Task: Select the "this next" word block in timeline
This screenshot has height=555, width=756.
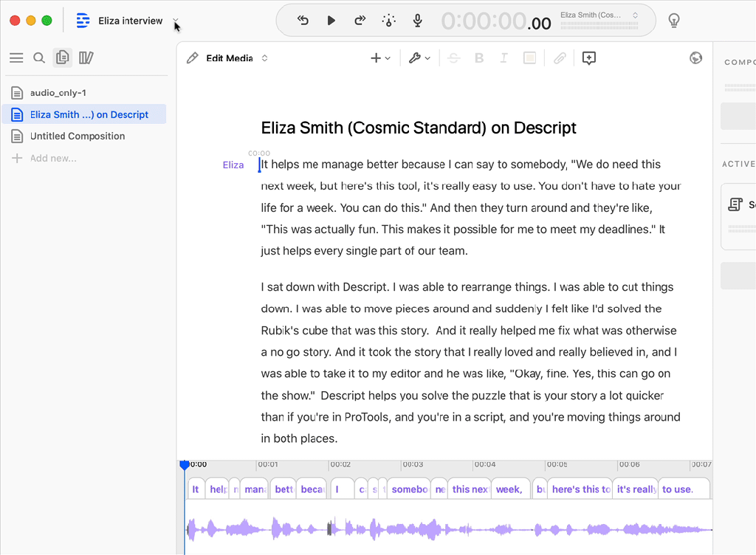Action: [470, 489]
